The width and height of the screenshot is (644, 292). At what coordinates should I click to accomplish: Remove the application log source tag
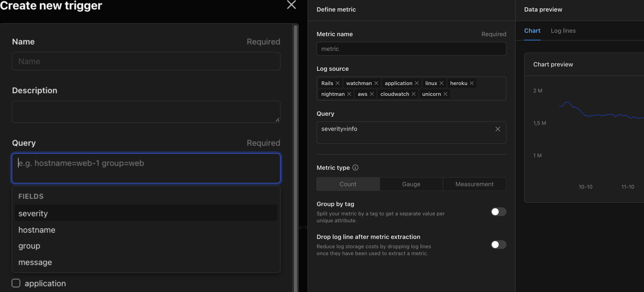click(x=417, y=83)
